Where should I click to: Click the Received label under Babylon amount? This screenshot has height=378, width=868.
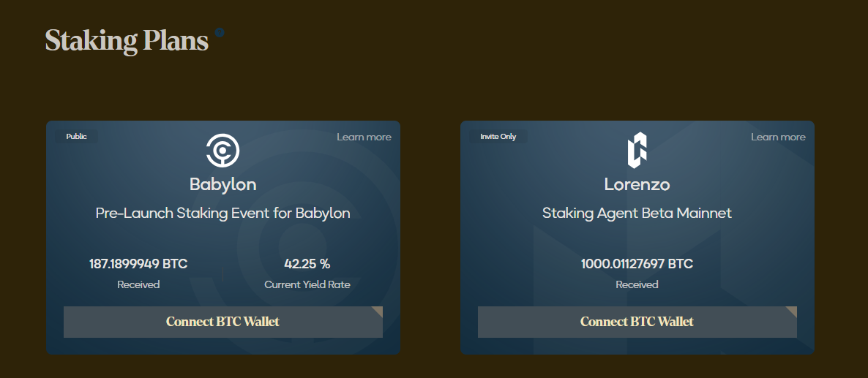138,284
